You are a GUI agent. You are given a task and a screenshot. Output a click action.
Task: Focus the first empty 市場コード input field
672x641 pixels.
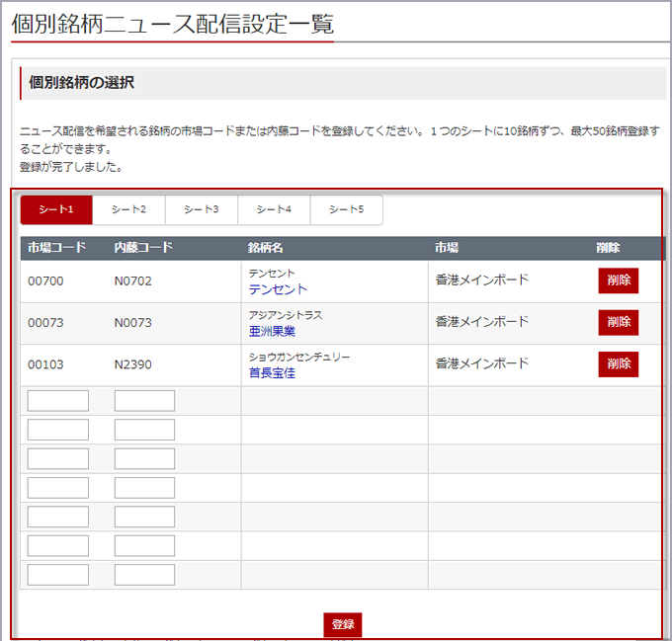point(58,401)
